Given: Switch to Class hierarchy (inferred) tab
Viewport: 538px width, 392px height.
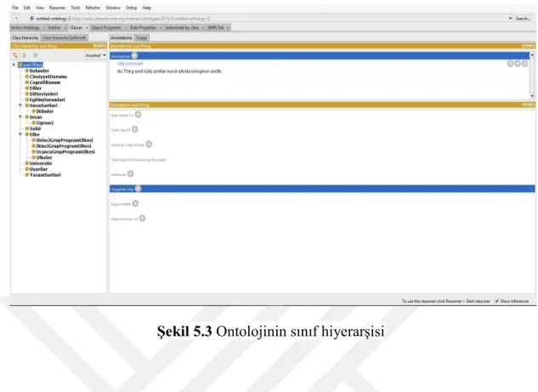Looking at the screenshot, I should pyautogui.click(x=64, y=37).
